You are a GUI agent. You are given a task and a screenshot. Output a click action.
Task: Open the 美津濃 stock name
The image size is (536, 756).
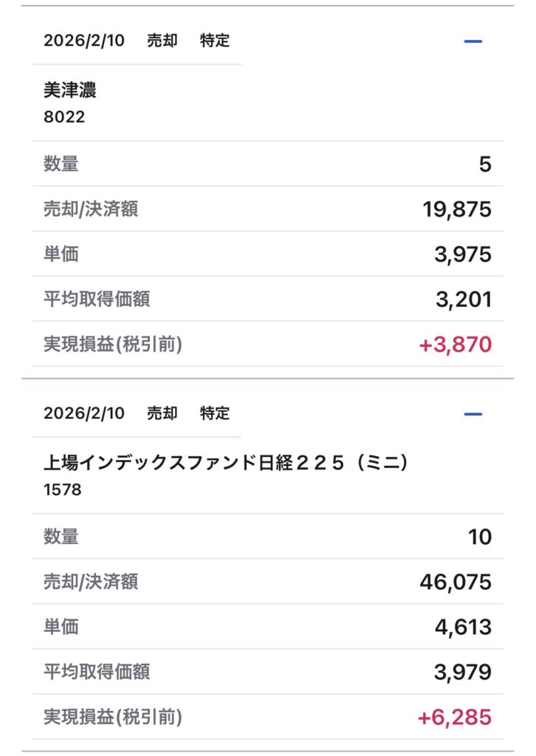pyautogui.click(x=70, y=91)
